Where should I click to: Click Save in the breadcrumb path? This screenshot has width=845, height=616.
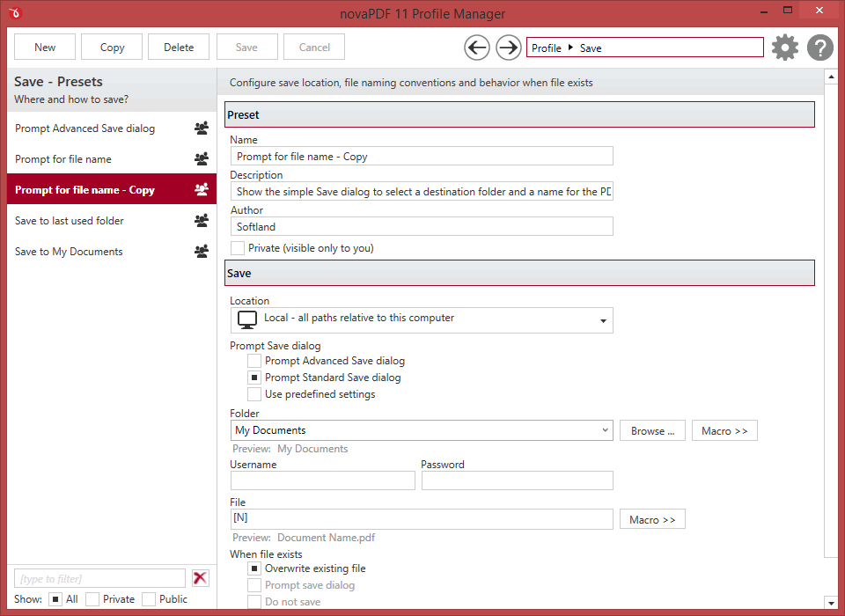591,48
